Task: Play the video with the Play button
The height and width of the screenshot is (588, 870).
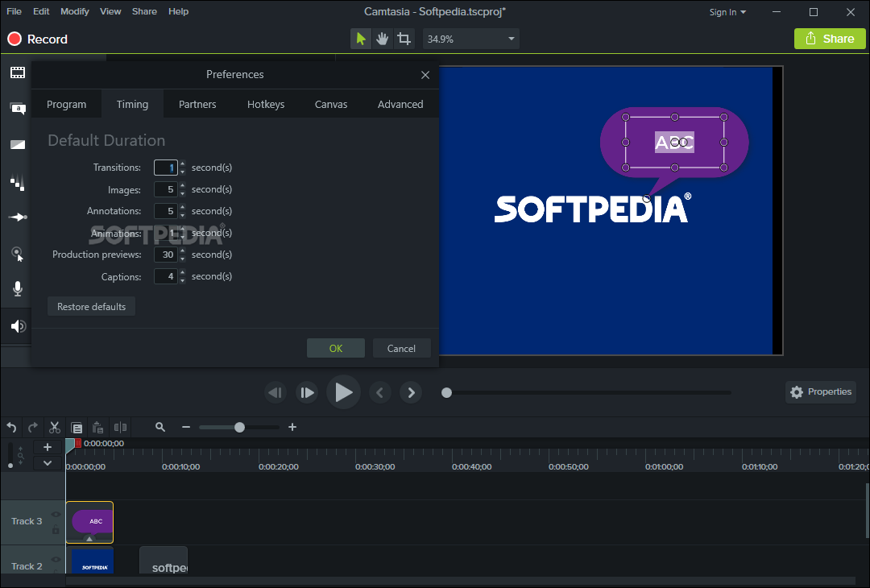Action: coord(343,392)
